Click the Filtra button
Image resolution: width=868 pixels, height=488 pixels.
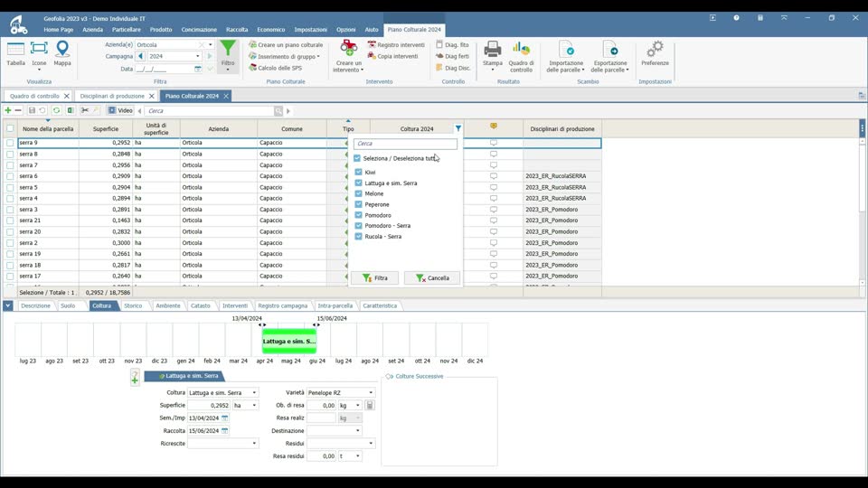(x=374, y=277)
